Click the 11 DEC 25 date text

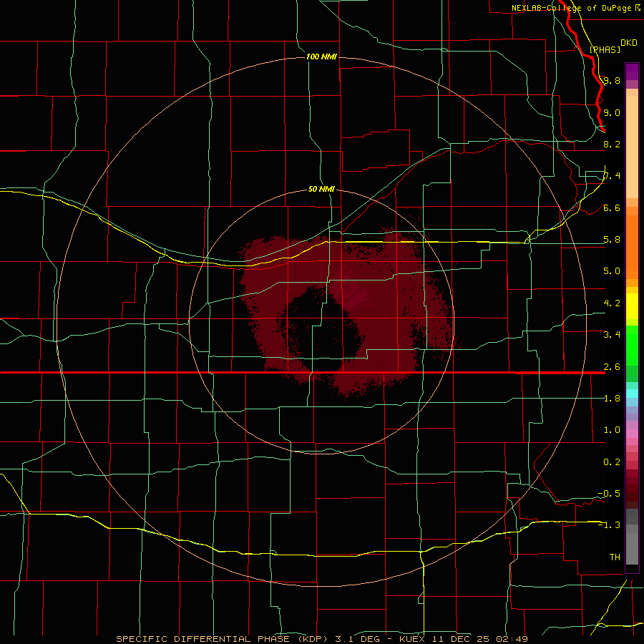(459, 639)
